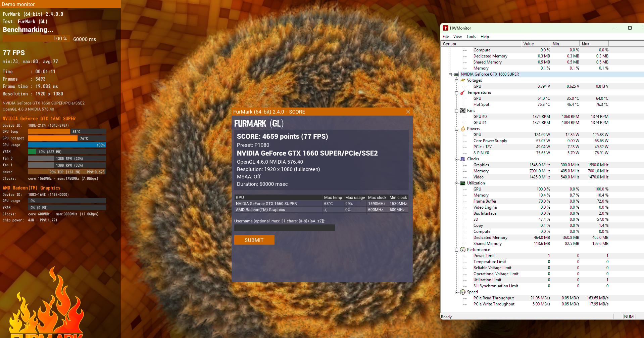Click the Value column header
This screenshot has height=338, width=644.
(x=535, y=44)
